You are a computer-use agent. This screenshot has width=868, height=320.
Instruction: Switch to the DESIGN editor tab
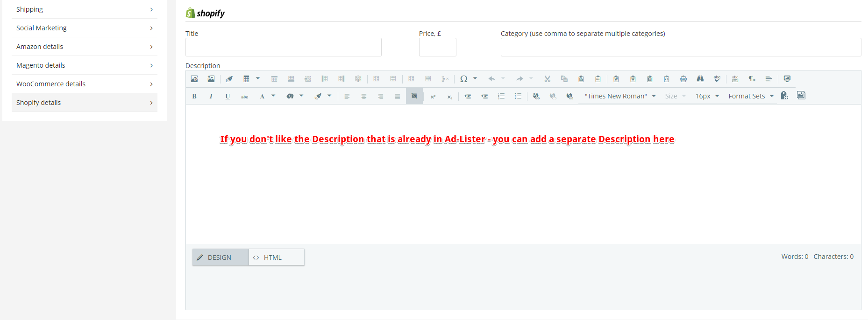pyautogui.click(x=220, y=257)
